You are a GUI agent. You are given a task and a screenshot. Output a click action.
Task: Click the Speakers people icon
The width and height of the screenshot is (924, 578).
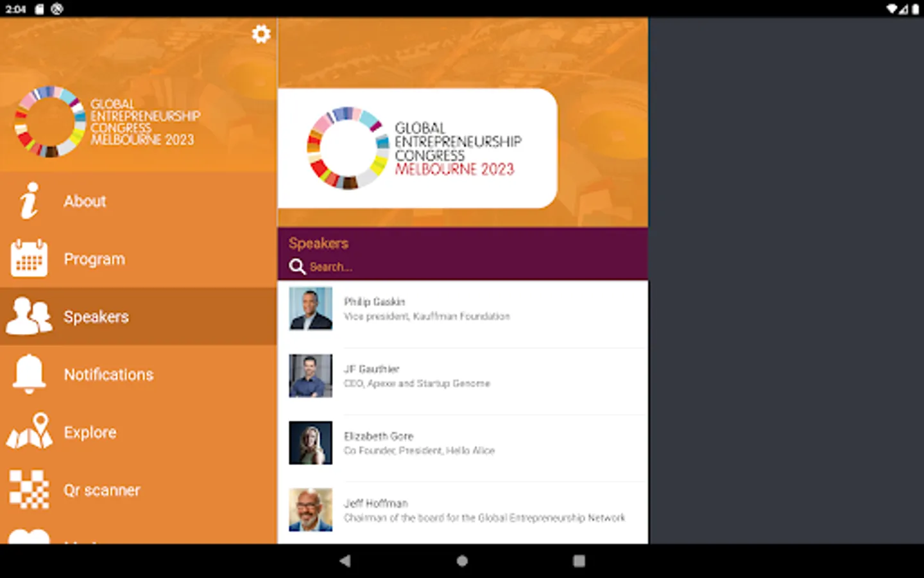[29, 316]
